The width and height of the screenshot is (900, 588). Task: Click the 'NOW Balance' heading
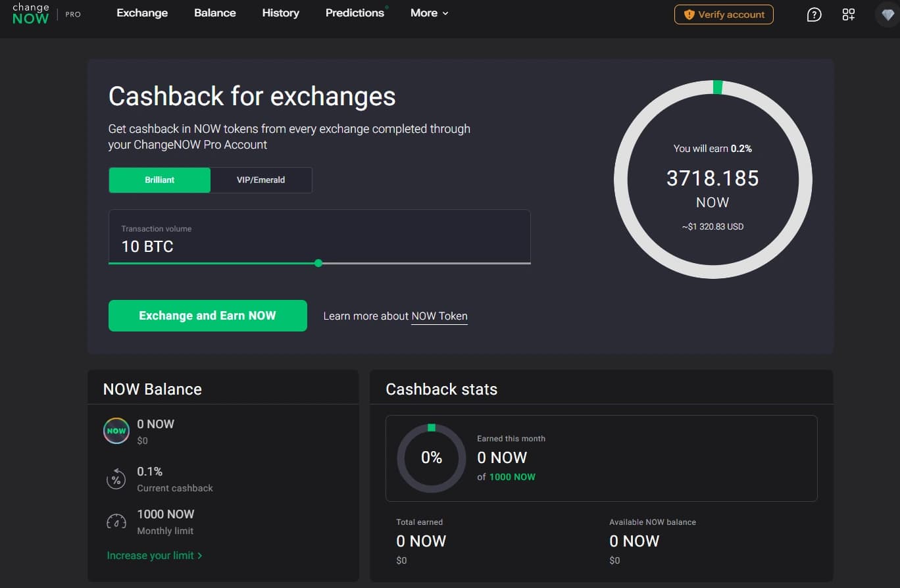click(153, 389)
